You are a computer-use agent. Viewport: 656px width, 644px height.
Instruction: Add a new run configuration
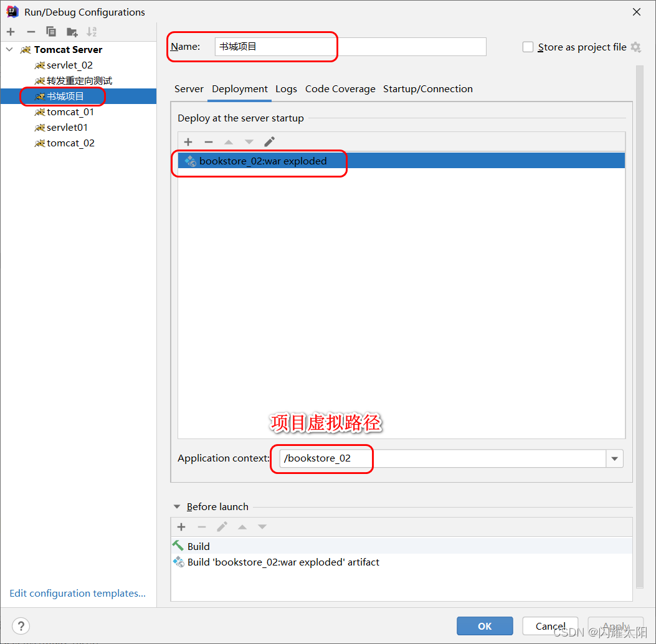[11, 32]
